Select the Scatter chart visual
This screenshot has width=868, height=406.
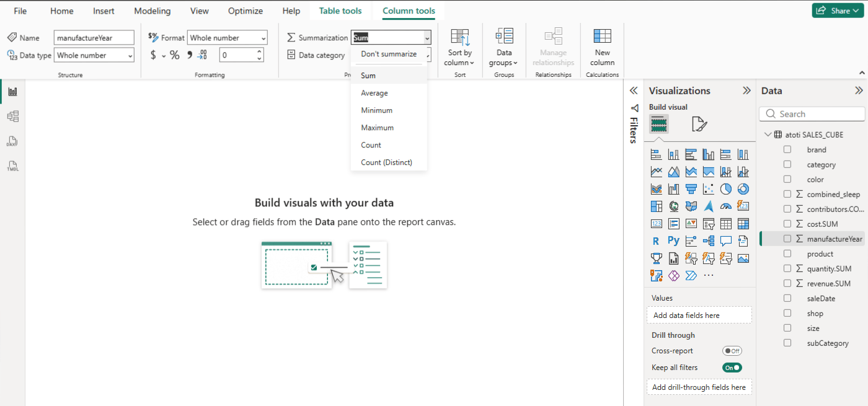pos(709,189)
